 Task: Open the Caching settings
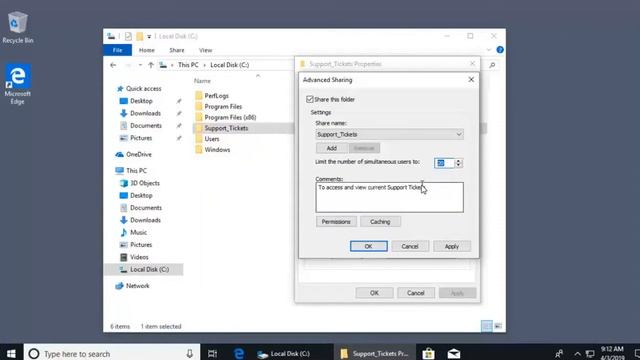pyautogui.click(x=380, y=222)
